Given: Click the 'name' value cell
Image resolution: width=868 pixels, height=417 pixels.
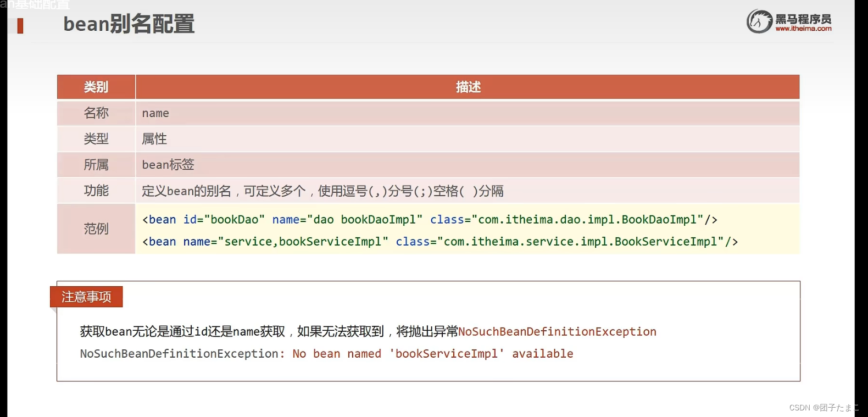Looking at the screenshot, I should [x=468, y=113].
